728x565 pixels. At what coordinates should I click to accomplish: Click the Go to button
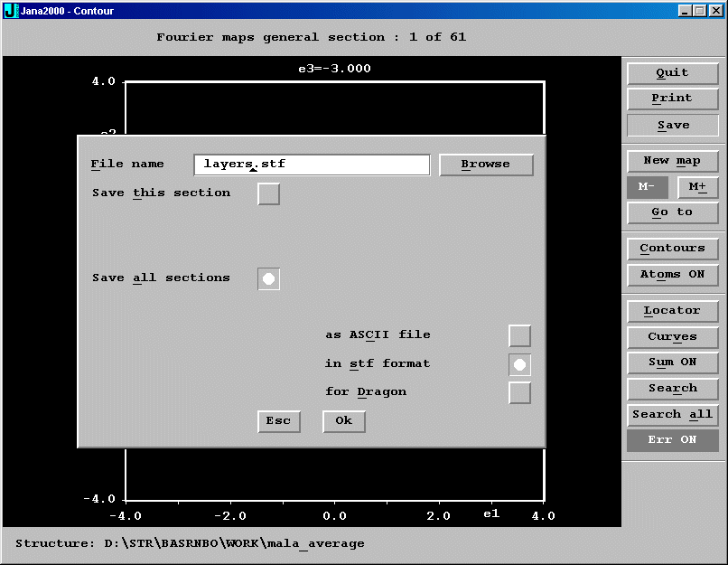672,212
